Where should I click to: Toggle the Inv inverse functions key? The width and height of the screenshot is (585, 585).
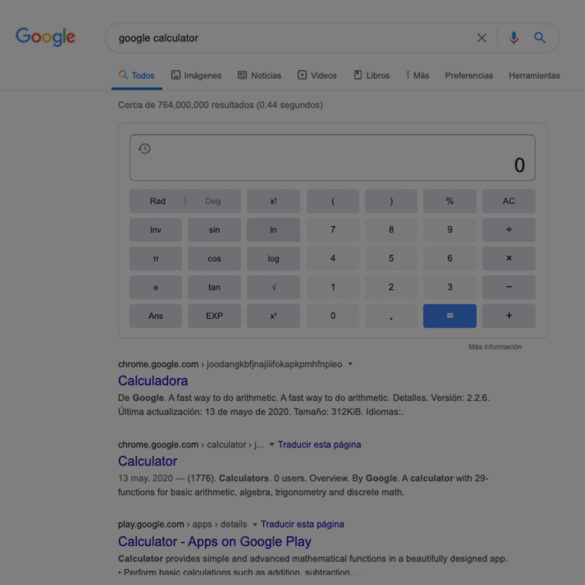[x=156, y=229]
